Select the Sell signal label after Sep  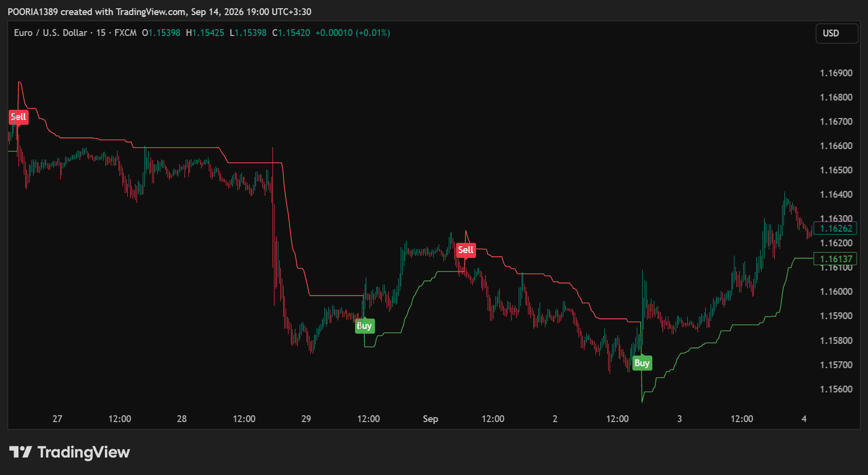coord(466,250)
